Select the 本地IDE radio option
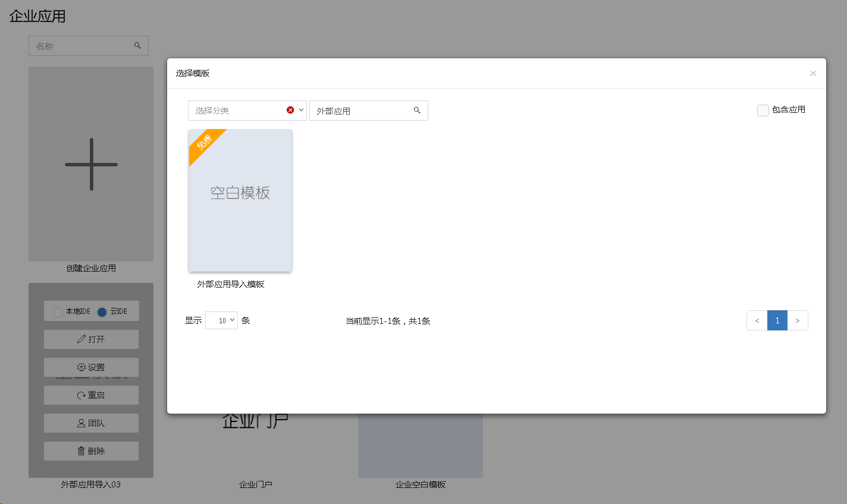 click(x=58, y=312)
